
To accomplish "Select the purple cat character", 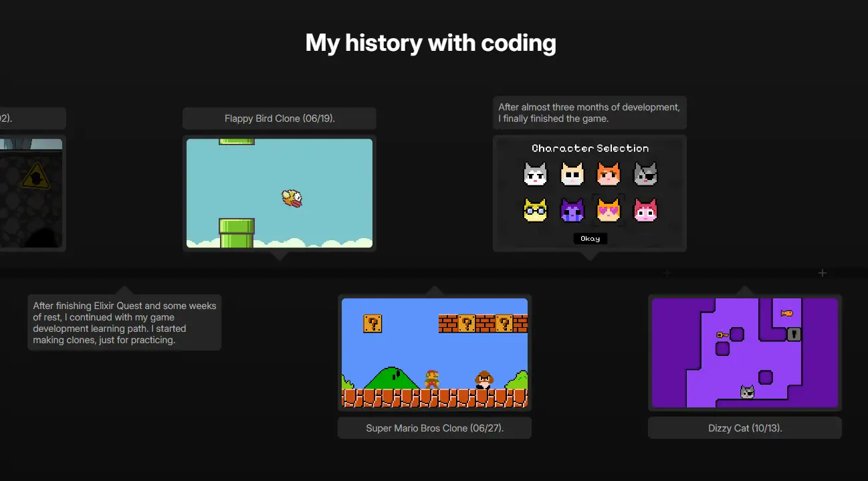I will [x=572, y=209].
